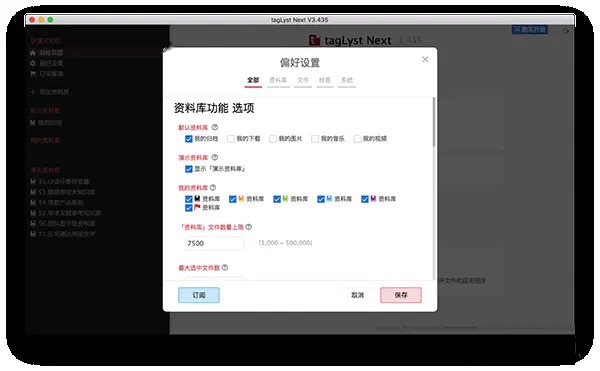This screenshot has height=371, width=600.
Task: Switch to the 文件 tab
Action: [303, 80]
